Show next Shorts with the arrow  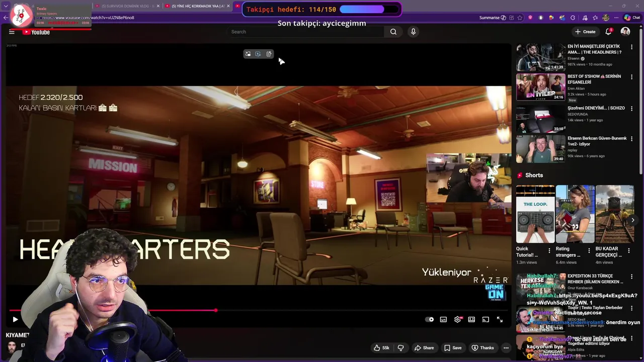632,220
